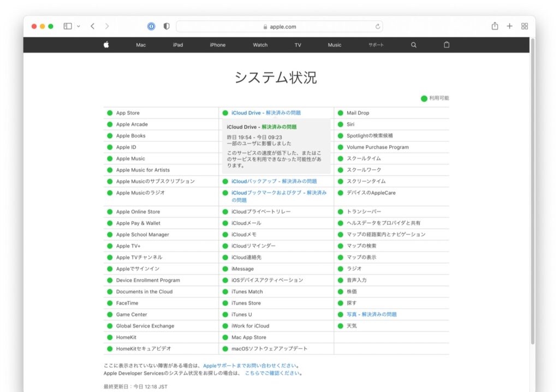Open the Share icon in toolbar
Screen dimensions: 559x392
pos(495,26)
